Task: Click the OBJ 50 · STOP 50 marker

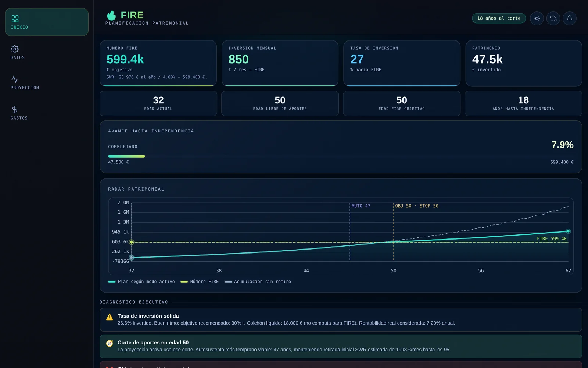Action: tap(417, 206)
